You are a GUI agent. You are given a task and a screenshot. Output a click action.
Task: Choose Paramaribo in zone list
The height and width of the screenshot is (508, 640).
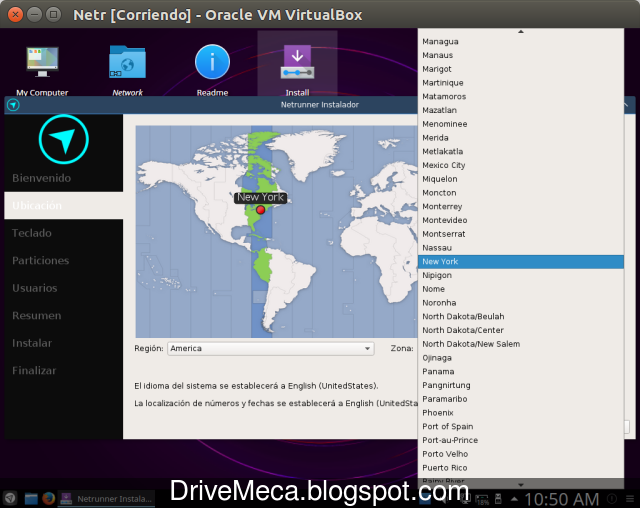(521, 399)
